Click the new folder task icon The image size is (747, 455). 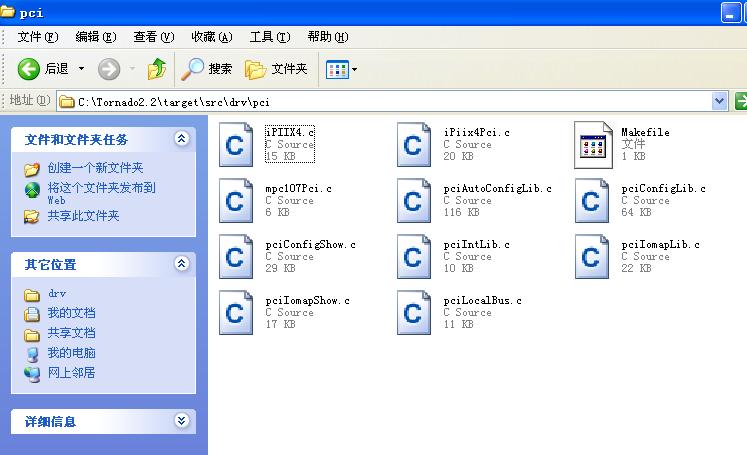[32, 169]
